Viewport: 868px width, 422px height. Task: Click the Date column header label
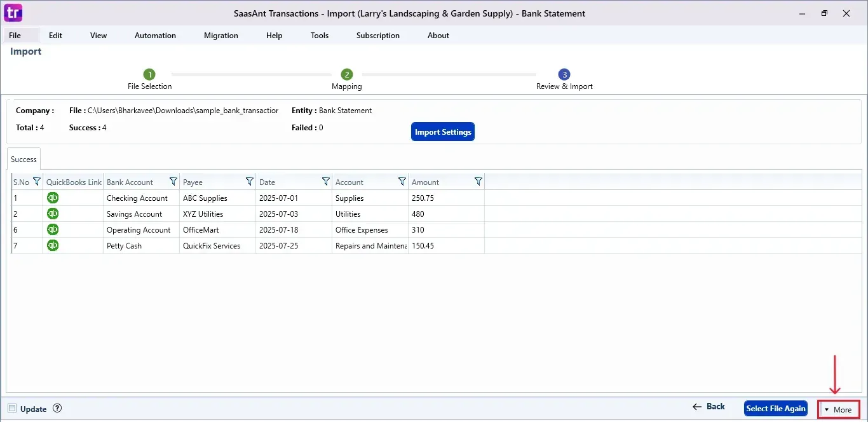coord(267,182)
